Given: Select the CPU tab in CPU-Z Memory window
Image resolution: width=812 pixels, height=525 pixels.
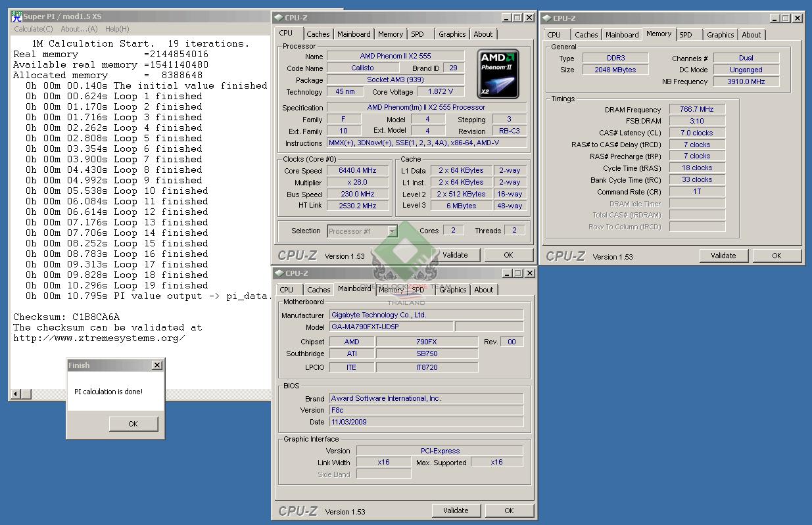Looking at the screenshot, I should point(554,35).
